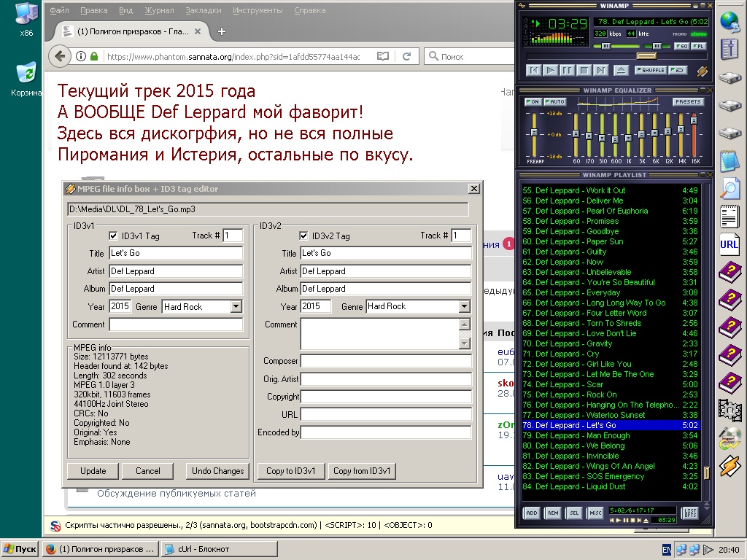Toggle the PL playlist window button in Winamp
This screenshot has height=560, width=747.
tap(699, 46)
